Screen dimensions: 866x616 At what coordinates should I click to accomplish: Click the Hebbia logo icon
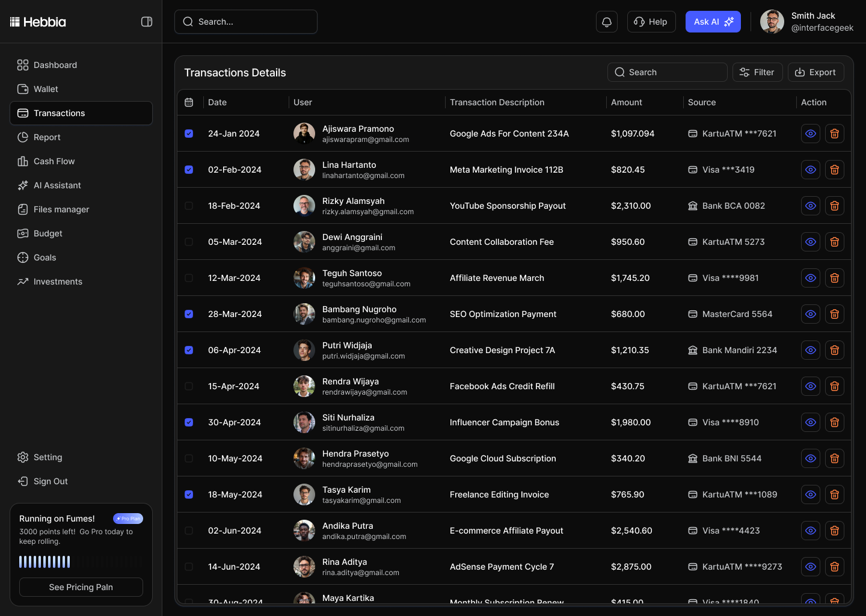[x=15, y=22]
